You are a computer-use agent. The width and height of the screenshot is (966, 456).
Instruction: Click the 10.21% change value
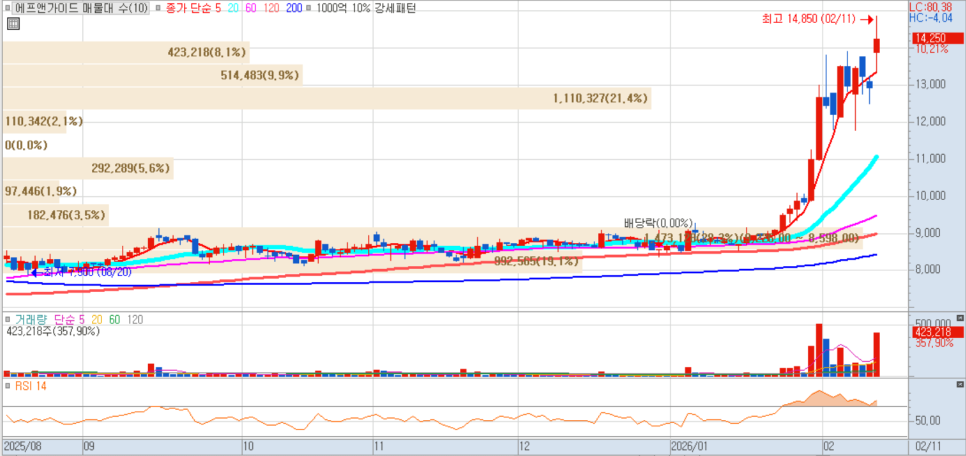(x=932, y=49)
